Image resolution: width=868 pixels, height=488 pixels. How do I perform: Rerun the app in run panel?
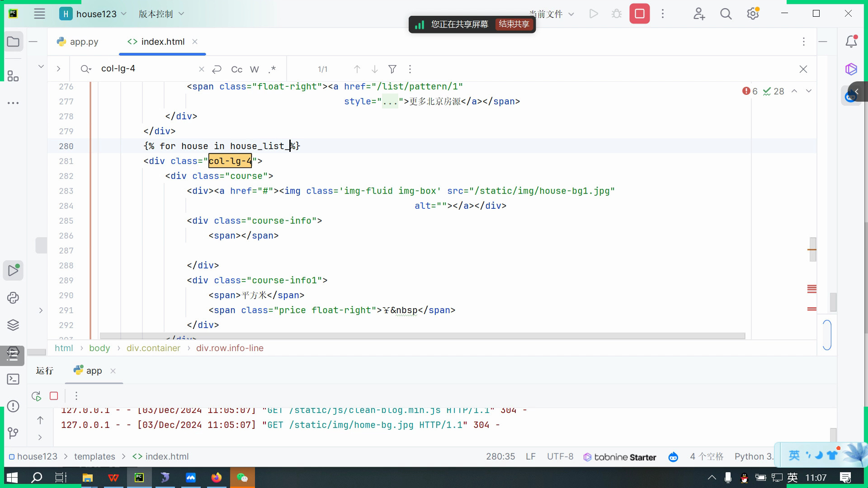37,396
